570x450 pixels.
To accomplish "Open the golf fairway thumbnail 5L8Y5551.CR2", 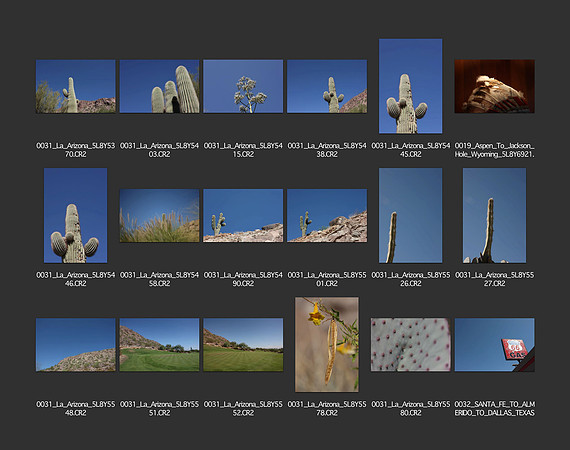I will (160, 345).
